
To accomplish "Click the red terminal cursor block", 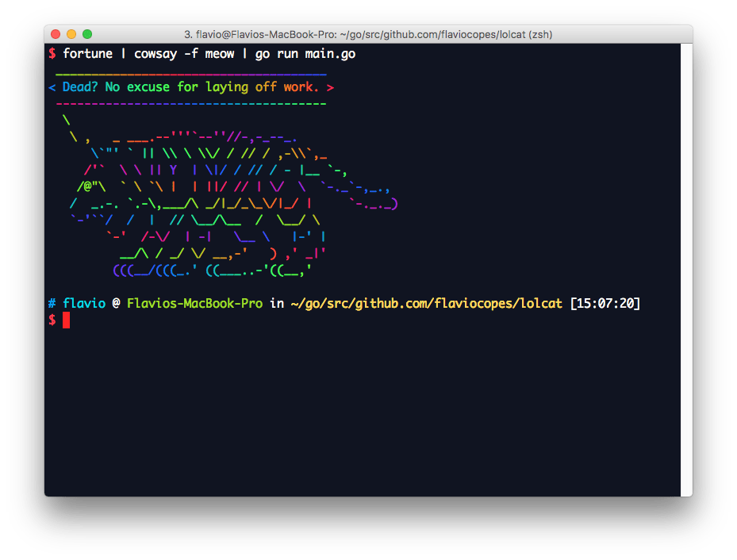I will 67,320.
